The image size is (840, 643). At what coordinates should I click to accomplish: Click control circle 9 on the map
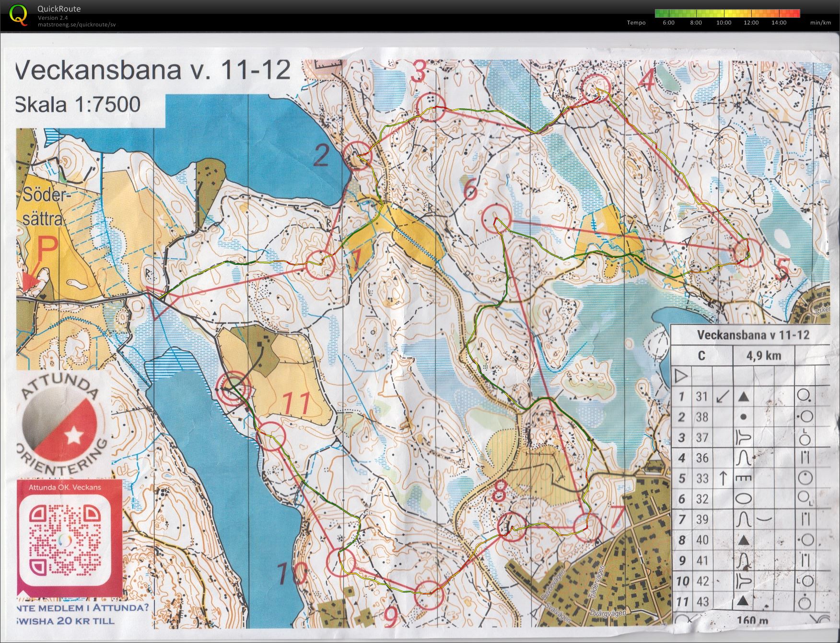(429, 595)
